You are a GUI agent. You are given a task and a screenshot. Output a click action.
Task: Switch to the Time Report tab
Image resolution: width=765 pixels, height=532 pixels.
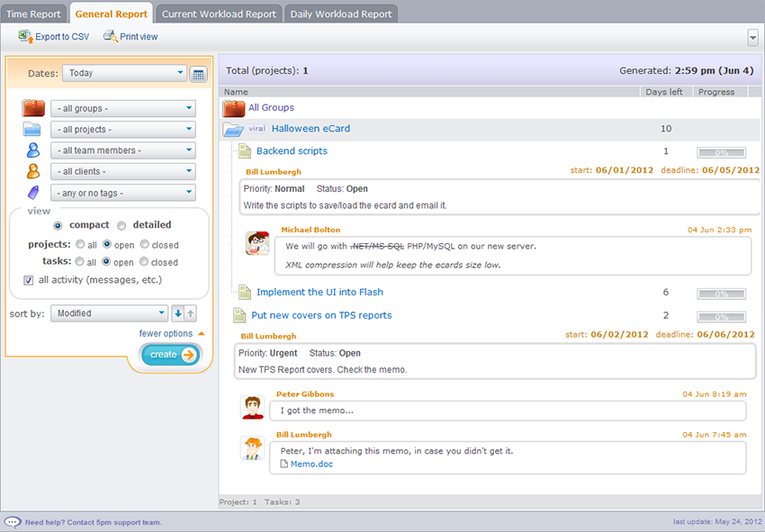[x=34, y=14]
